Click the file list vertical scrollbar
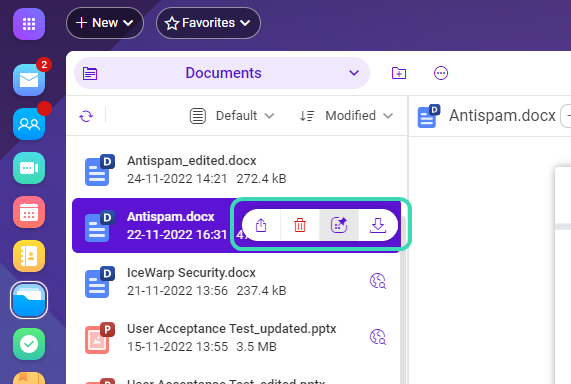The height and width of the screenshot is (384, 571). [404, 299]
